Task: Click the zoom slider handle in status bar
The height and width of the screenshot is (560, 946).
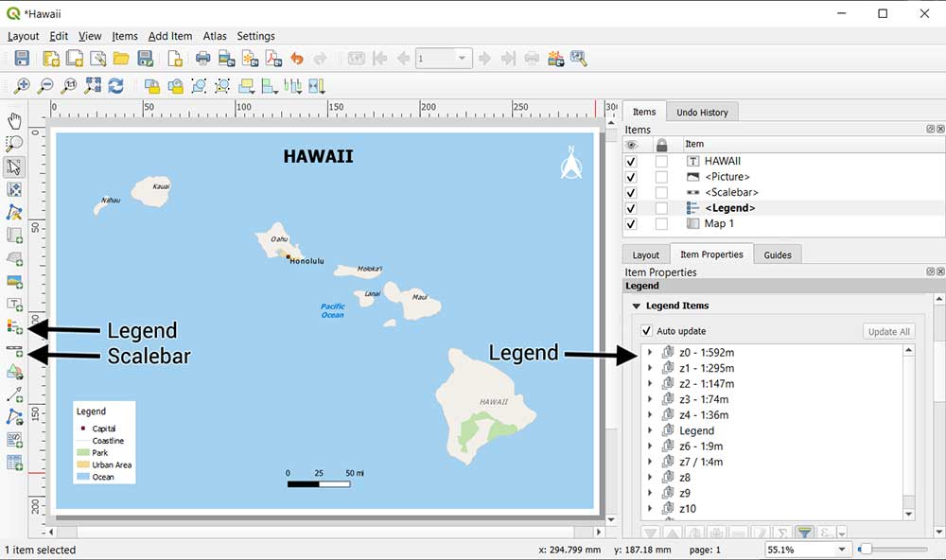Action: (866, 550)
